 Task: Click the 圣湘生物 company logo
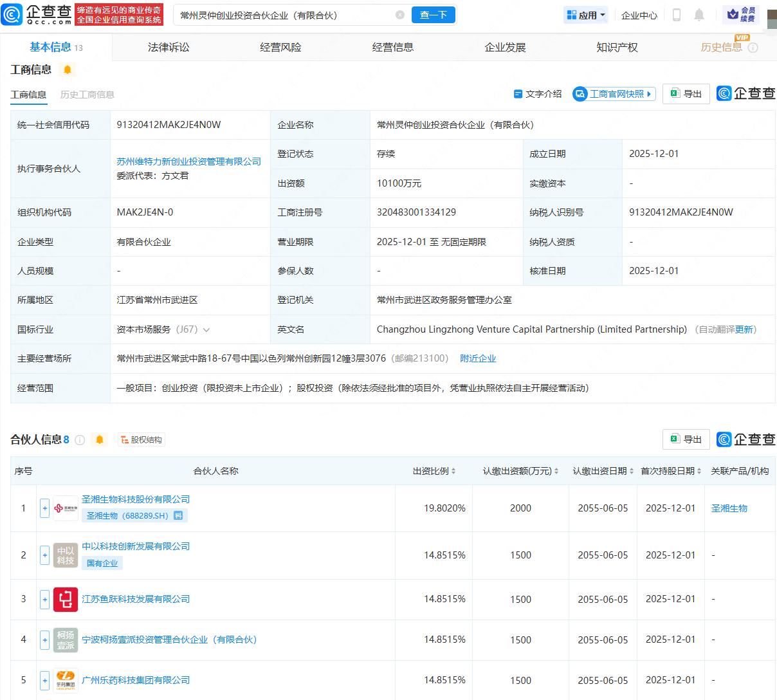66,508
